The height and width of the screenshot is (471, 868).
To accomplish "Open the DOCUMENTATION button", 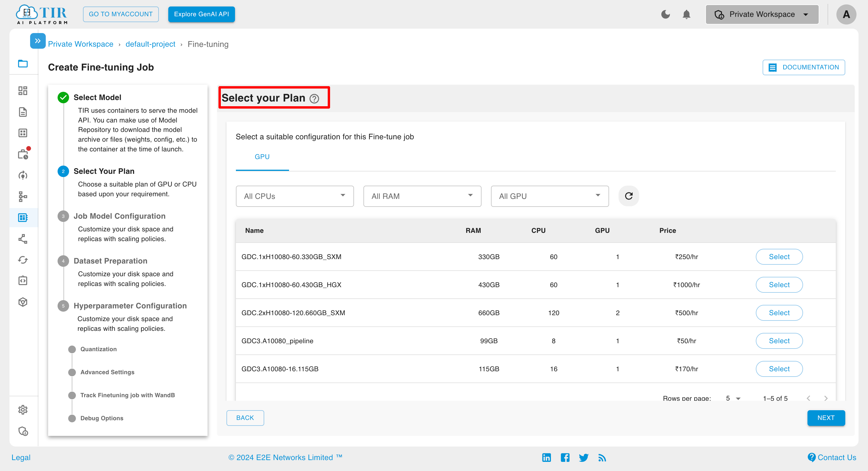I will pos(804,67).
